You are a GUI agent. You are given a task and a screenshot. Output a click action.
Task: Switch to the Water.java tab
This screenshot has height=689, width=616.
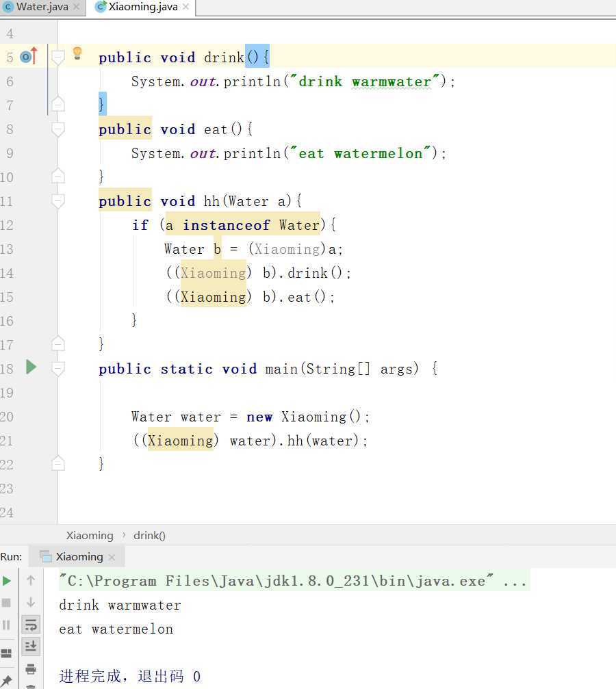pyautogui.click(x=42, y=7)
